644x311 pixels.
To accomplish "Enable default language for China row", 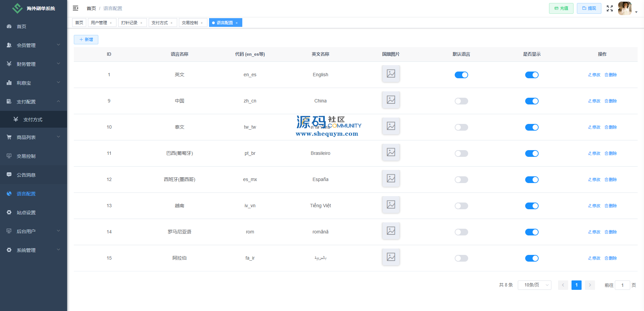I will click(x=461, y=101).
